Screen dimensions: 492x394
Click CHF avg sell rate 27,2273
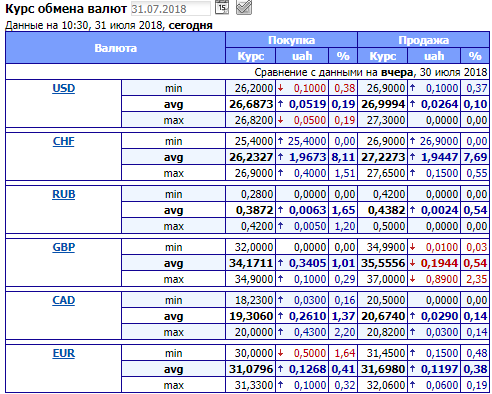[x=383, y=157]
